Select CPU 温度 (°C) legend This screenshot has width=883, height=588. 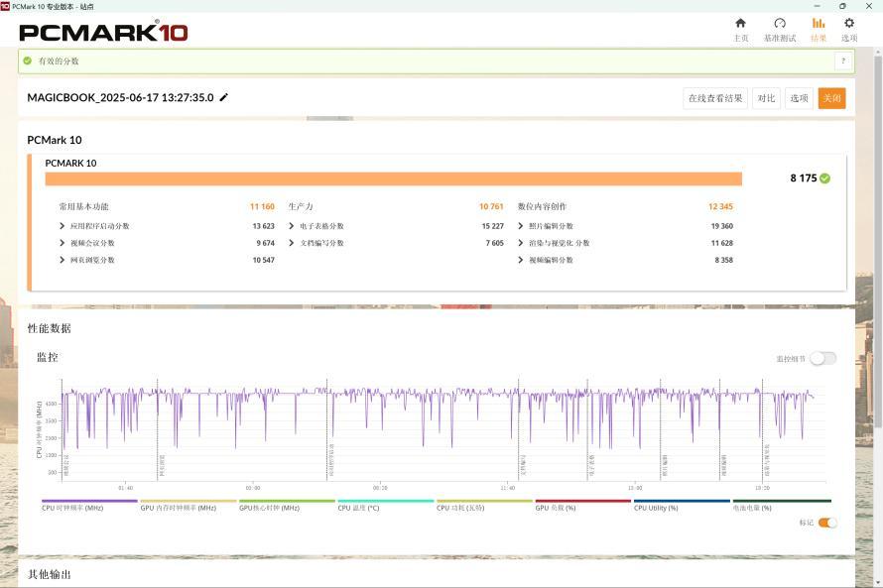(386, 505)
